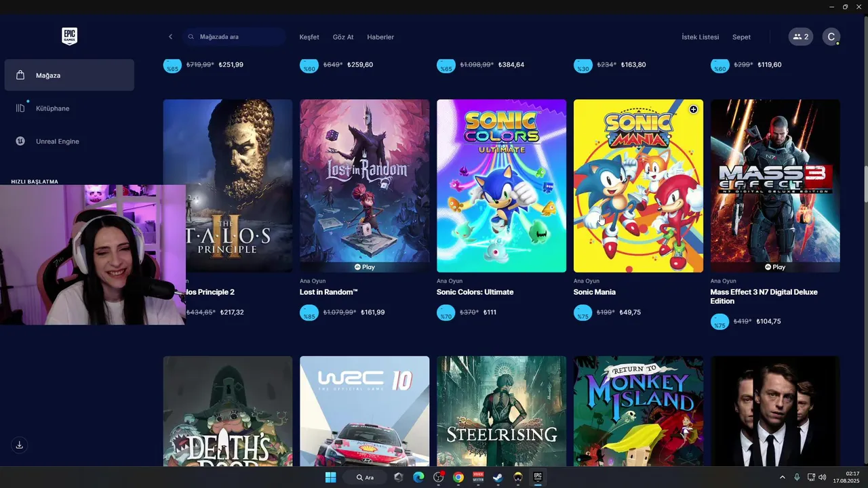Open Lost in Random cover thumbnail

pos(364,186)
